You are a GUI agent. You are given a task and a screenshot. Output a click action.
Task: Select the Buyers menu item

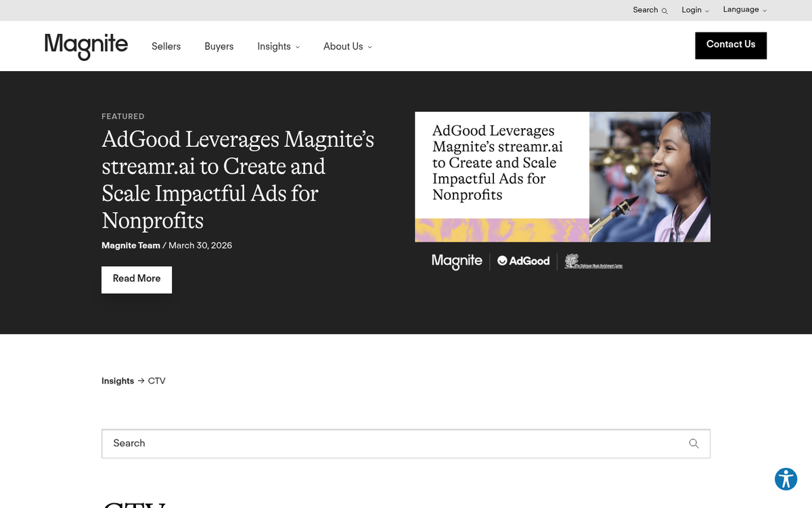219,47
